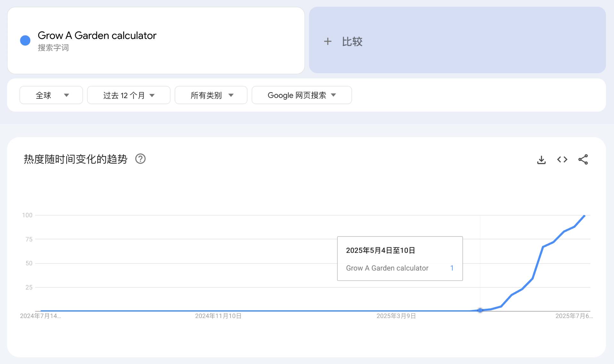The height and width of the screenshot is (364, 614).
Task: Open the embed code icon
Action: click(562, 159)
